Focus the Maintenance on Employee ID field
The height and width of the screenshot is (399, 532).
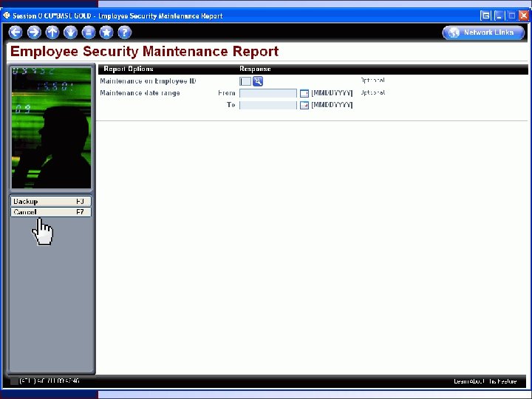coord(245,81)
